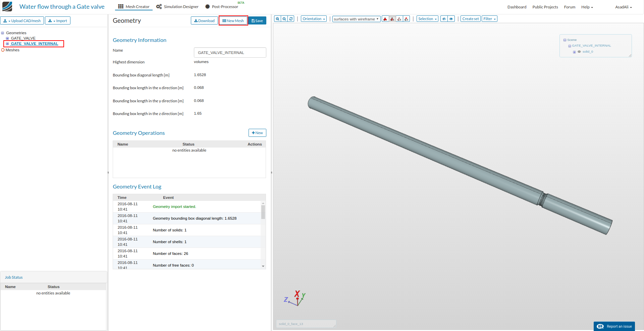This screenshot has width=644, height=331.
Task: Expand the GATE_VALVE geometry node
Action: [7, 38]
